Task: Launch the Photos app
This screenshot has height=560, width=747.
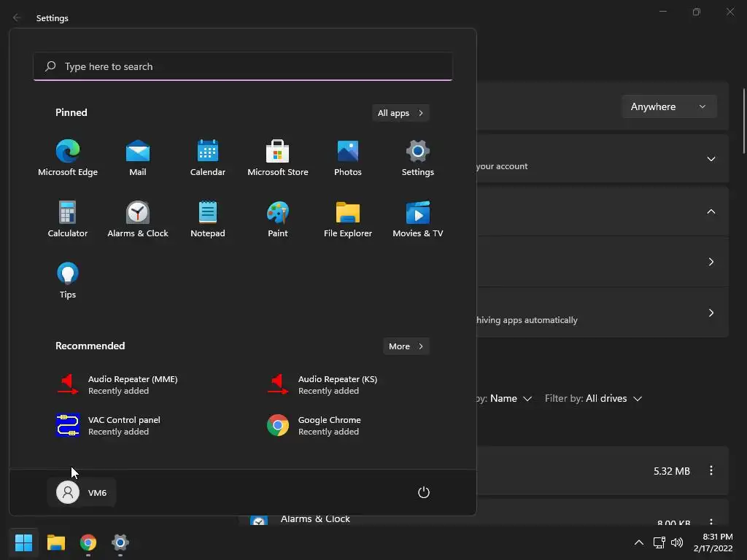Action: pos(348,157)
